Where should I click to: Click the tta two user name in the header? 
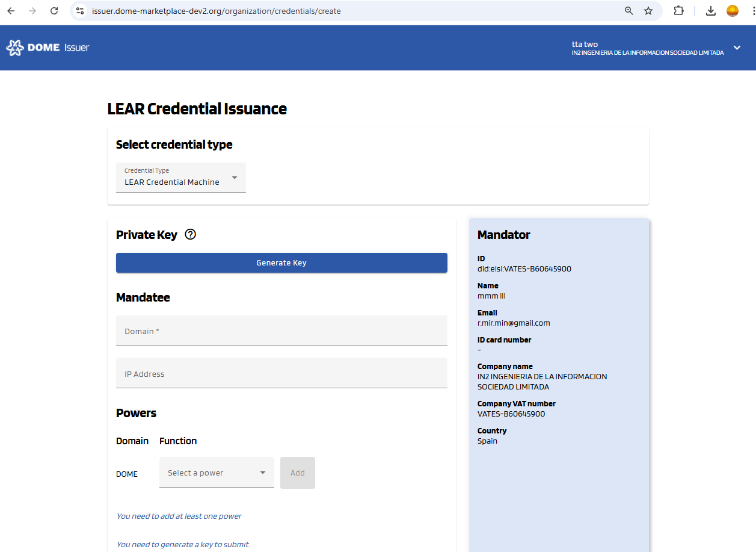(585, 44)
